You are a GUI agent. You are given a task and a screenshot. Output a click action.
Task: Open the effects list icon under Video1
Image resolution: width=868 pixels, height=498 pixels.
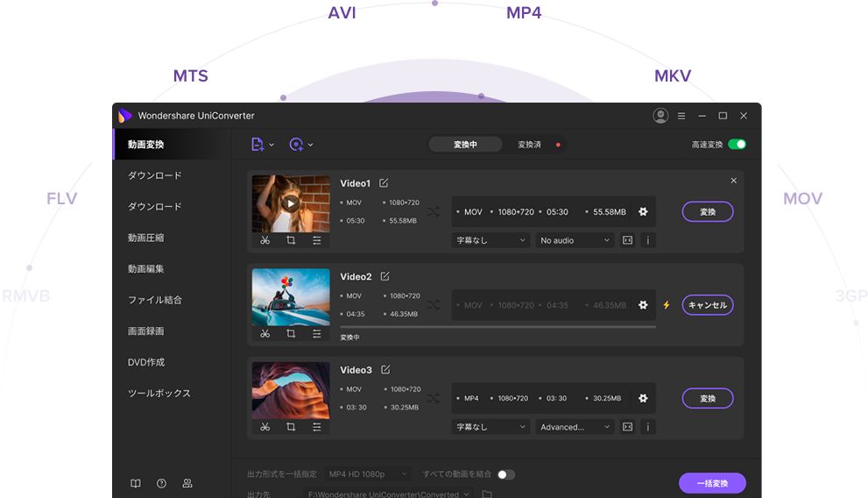(317, 240)
